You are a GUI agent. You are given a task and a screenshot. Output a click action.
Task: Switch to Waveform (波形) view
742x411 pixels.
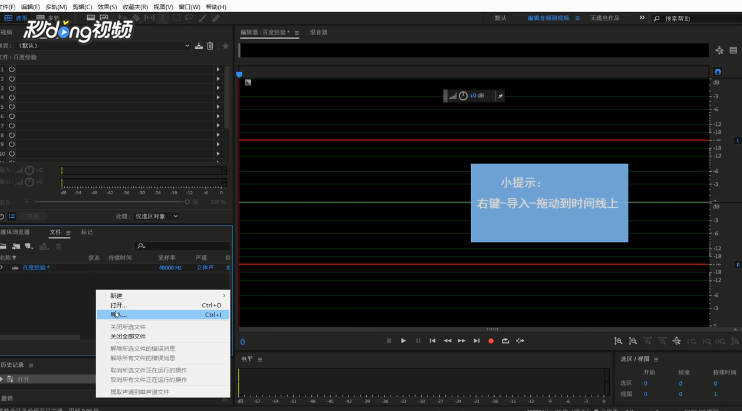coord(16,18)
